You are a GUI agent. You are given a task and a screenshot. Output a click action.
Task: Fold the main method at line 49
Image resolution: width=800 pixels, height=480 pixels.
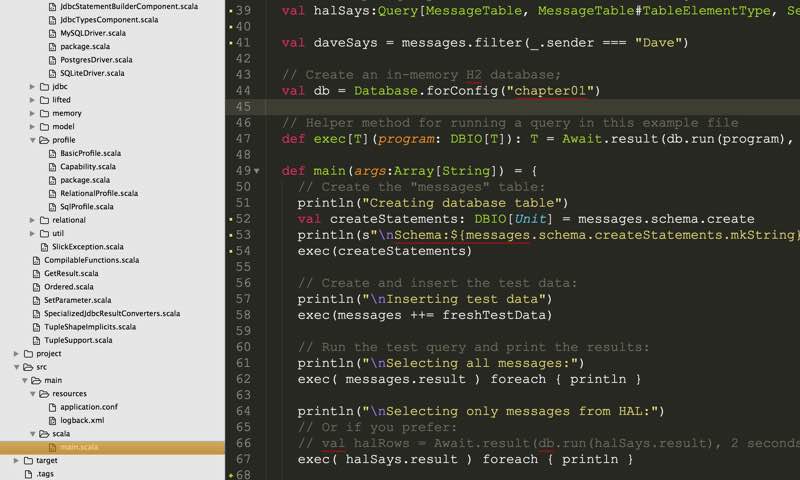tap(257, 171)
